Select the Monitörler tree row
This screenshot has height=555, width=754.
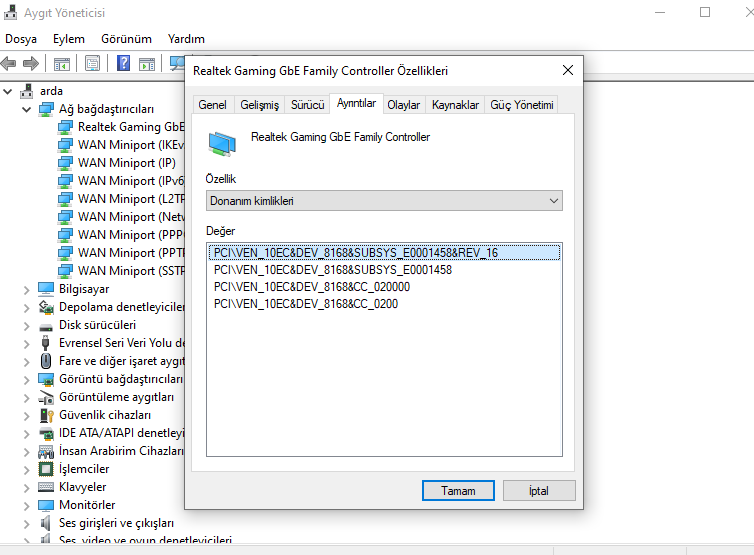click(87, 505)
